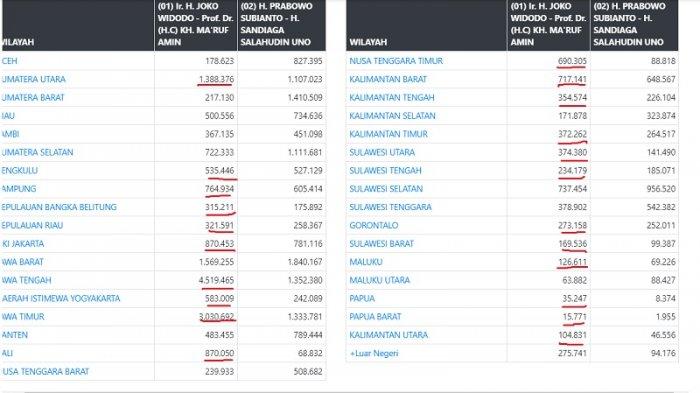
Task: Select the KALIMANTAN TIMUR link
Action: pyautogui.click(x=388, y=134)
